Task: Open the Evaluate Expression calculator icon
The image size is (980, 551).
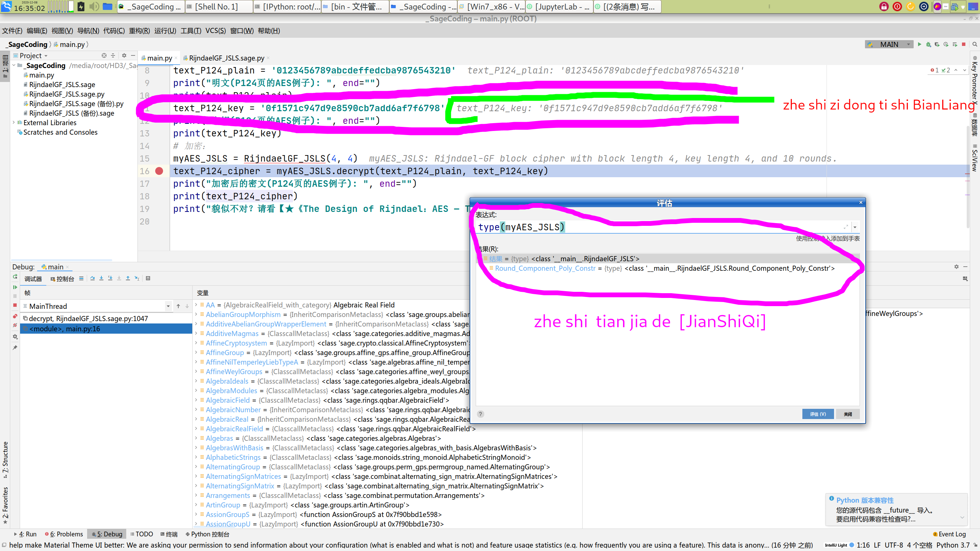Action: pyautogui.click(x=148, y=278)
